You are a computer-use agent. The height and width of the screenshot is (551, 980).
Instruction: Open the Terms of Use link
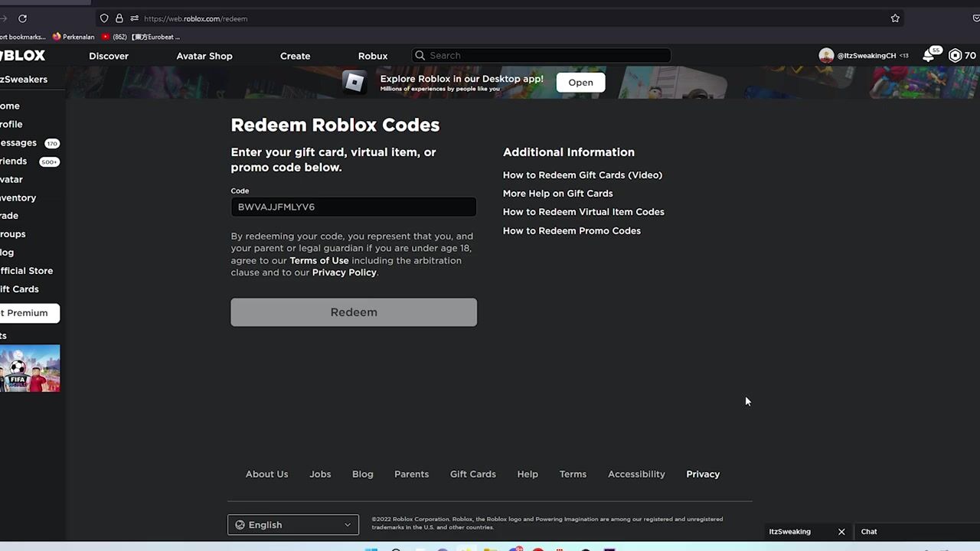click(x=318, y=261)
